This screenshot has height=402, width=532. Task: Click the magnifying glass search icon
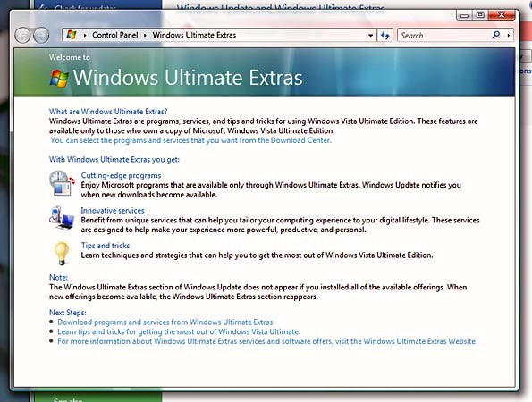click(495, 35)
